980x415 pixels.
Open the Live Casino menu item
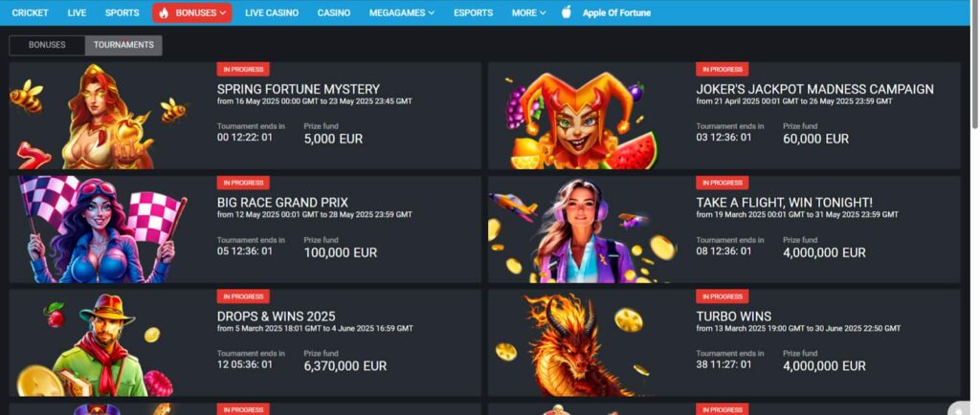[x=271, y=12]
